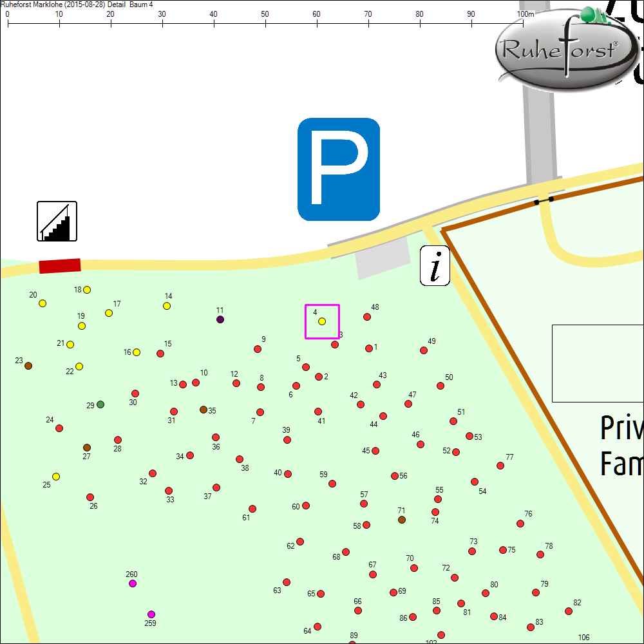Select red tree marker 24
The height and width of the screenshot is (644, 644).
click(59, 428)
